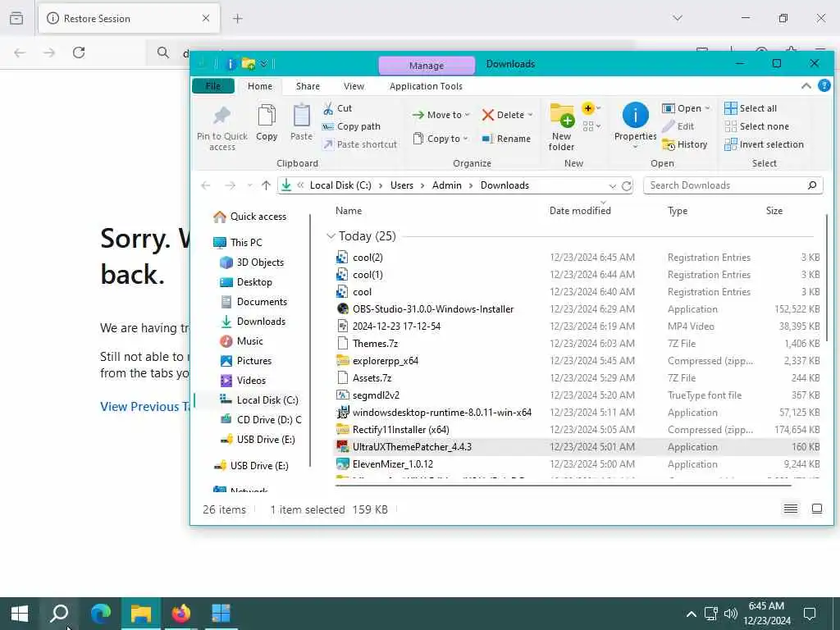This screenshot has width=840, height=630.
Task: Click Edit in the Open group
Action: tap(678, 126)
